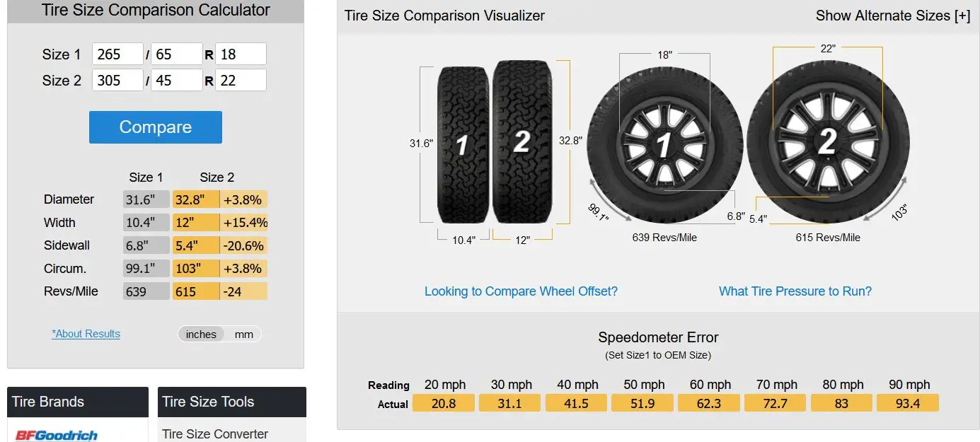
Task: Open the About Results link
Action: pyautogui.click(x=86, y=334)
